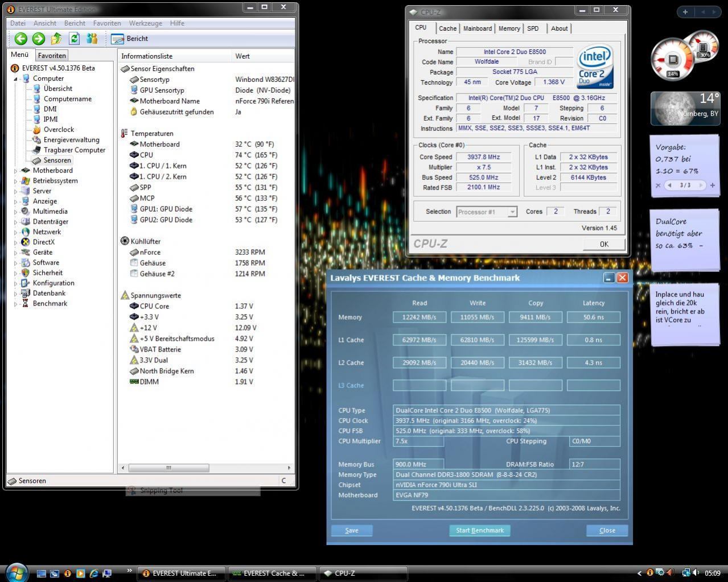
Task: Switch to the SPD tab in CPU-Z
Action: (533, 28)
